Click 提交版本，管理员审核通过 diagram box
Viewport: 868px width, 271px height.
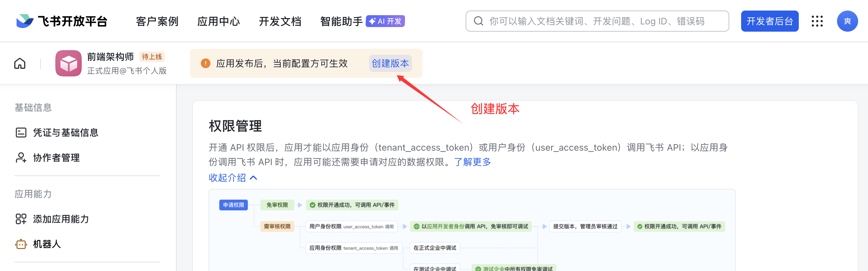point(585,226)
